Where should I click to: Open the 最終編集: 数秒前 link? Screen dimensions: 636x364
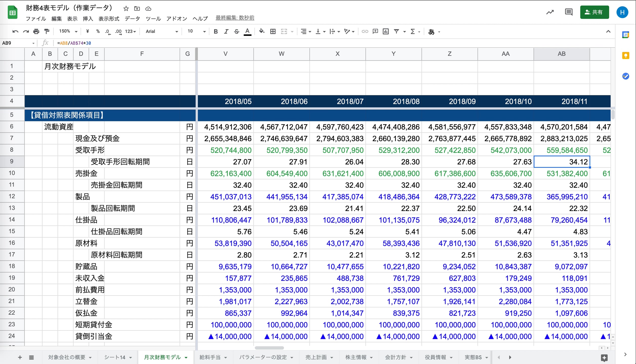235,18
